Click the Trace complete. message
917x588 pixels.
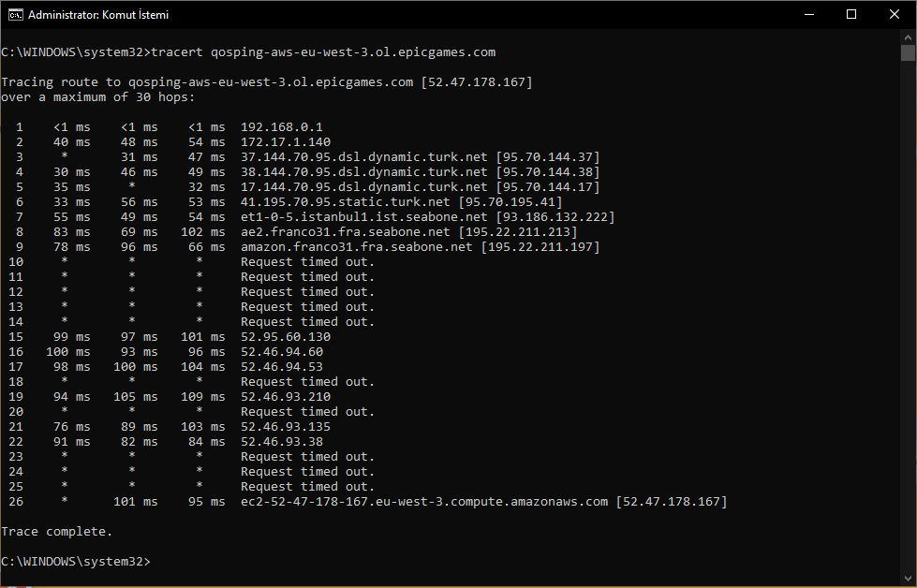(x=57, y=531)
